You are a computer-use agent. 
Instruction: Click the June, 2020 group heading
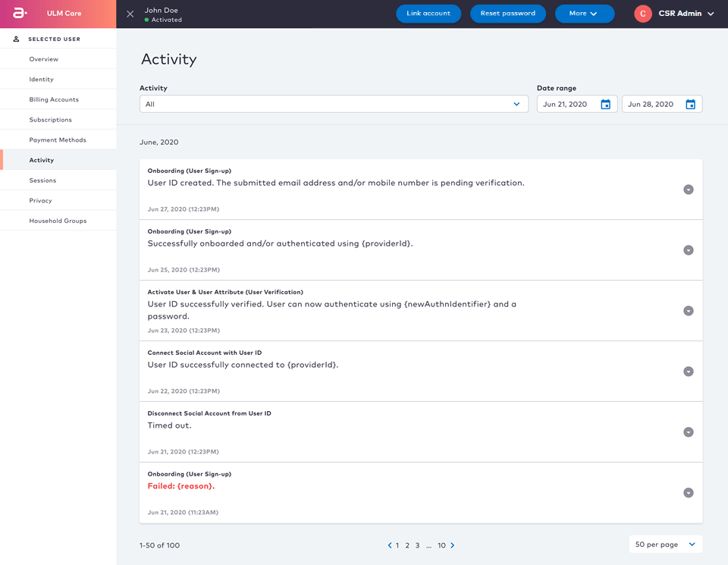click(158, 142)
